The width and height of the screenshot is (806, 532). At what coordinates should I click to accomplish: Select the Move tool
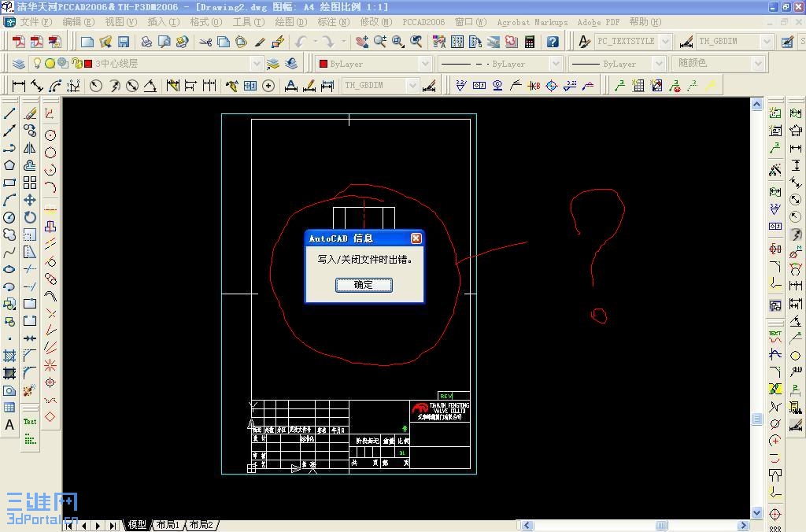(x=30, y=200)
